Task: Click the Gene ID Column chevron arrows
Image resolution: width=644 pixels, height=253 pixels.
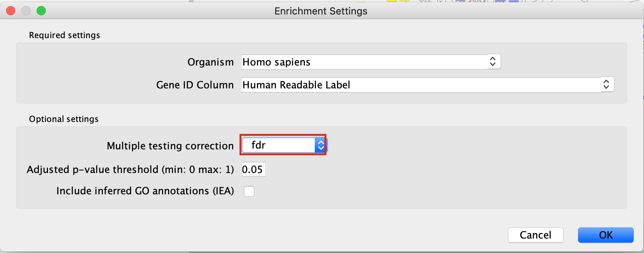Action: point(606,85)
